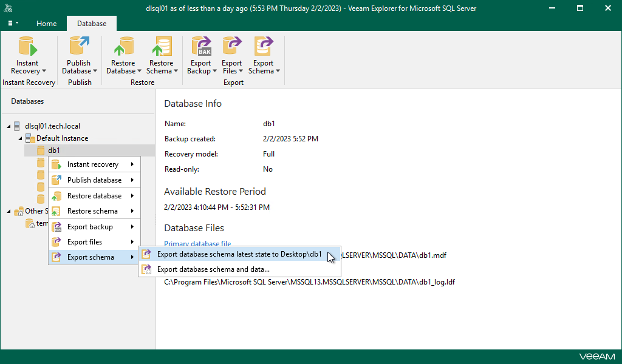Viewport: 622px width, 364px height.
Task: Click the Read-only value No
Action: coord(268,169)
